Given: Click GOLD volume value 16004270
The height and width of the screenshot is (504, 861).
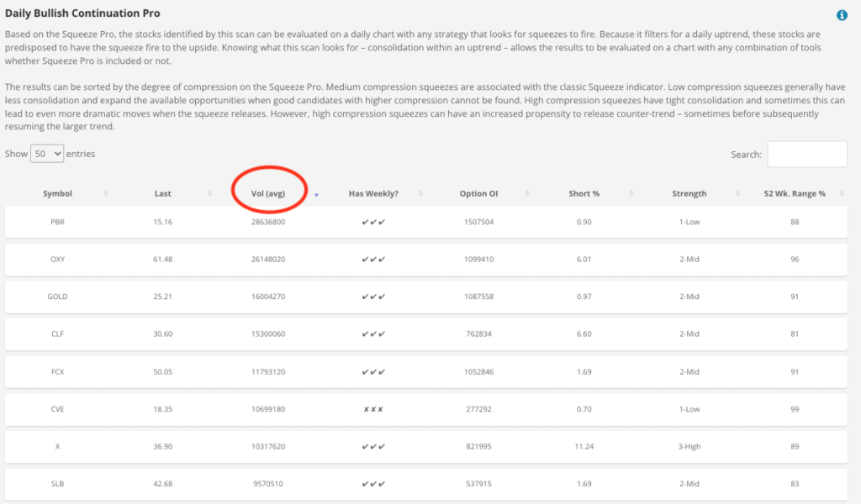Looking at the screenshot, I should pyautogui.click(x=268, y=297).
